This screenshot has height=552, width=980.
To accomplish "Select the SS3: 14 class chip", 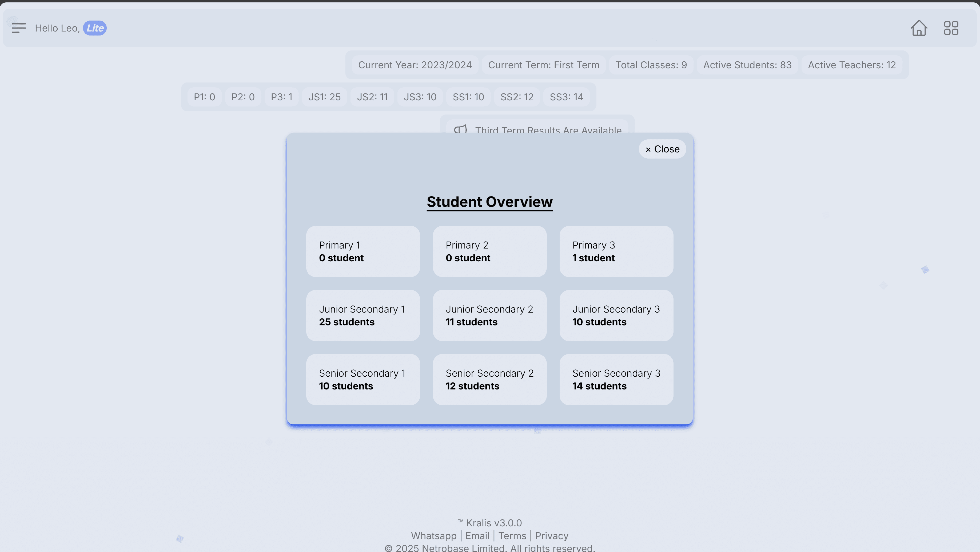I will 566,97.
